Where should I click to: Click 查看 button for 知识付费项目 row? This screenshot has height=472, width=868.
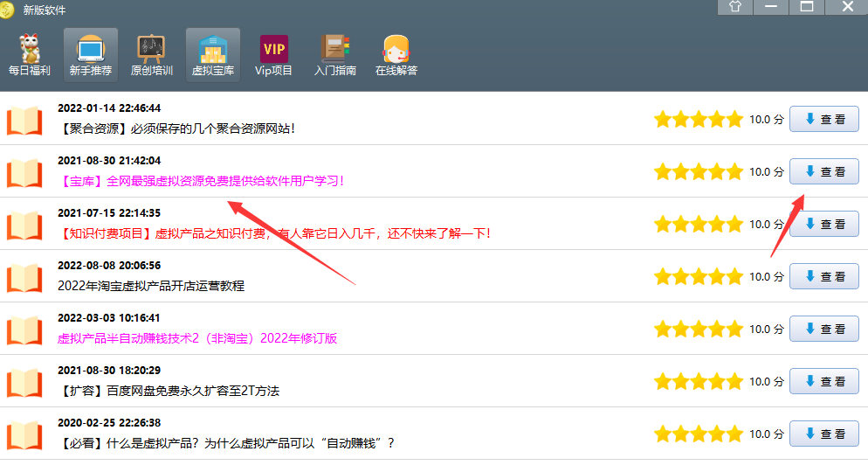coord(823,224)
